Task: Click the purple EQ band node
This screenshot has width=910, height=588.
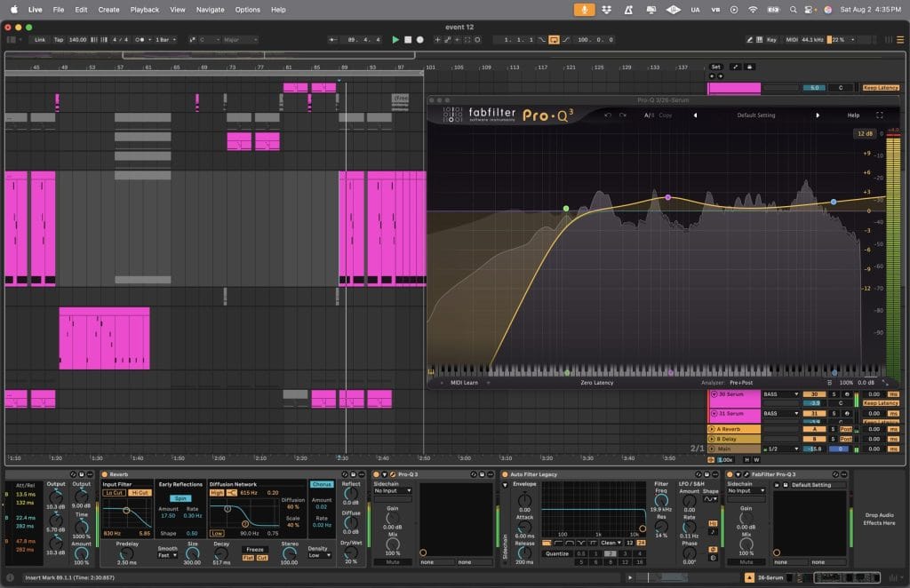Action: (x=668, y=197)
